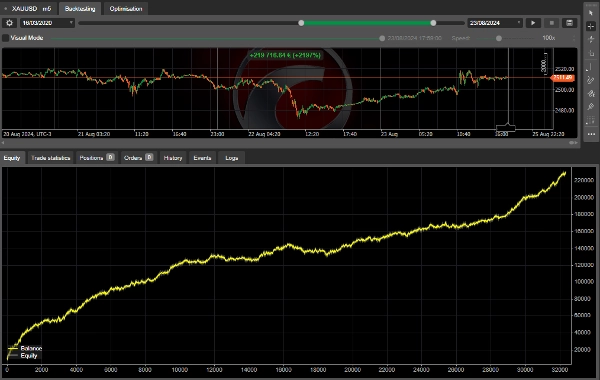Switch to the Backtesting tab

click(80, 9)
